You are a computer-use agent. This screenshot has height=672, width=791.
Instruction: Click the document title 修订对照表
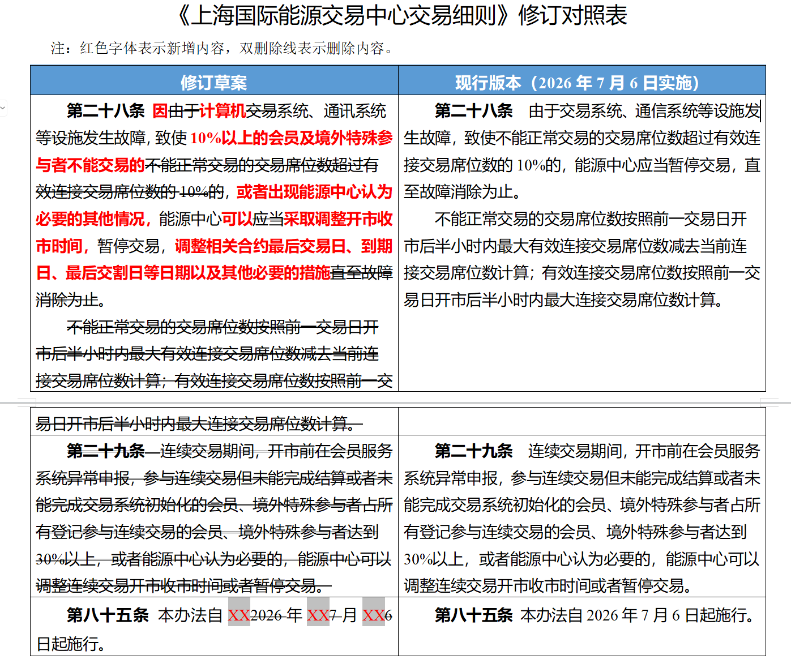pyautogui.click(x=572, y=16)
